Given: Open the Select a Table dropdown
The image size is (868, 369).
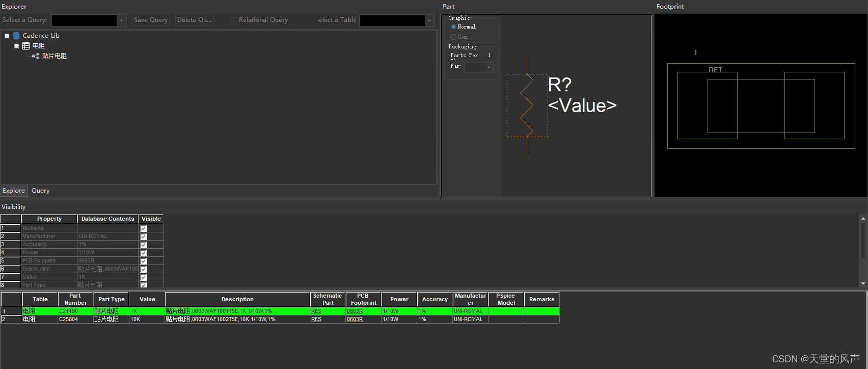Looking at the screenshot, I should coord(429,20).
